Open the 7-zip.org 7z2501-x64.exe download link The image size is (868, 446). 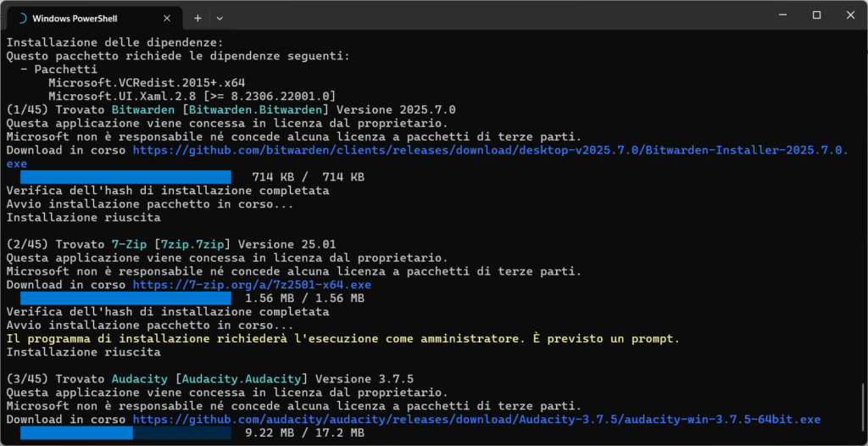click(252, 285)
